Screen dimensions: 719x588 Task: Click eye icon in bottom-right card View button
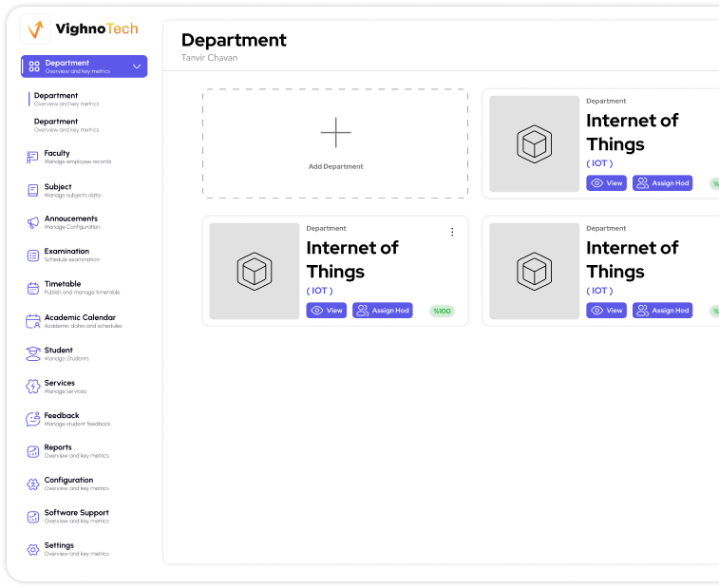[596, 311]
